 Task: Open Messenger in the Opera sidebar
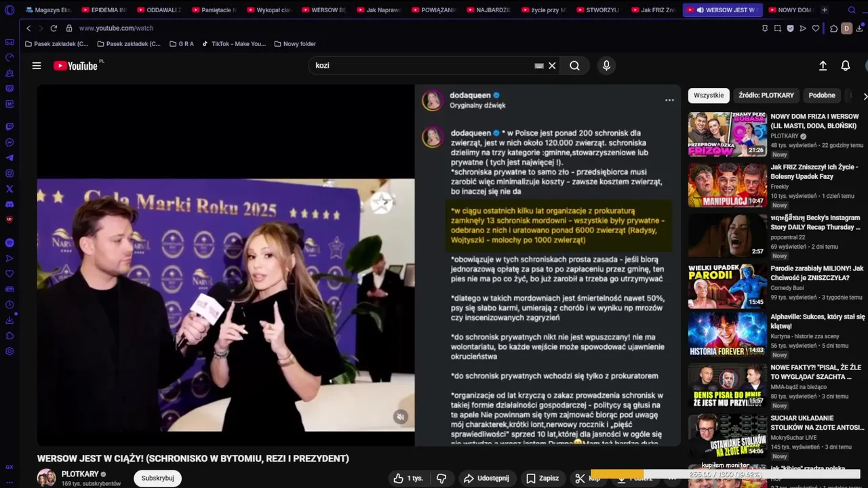(x=9, y=142)
